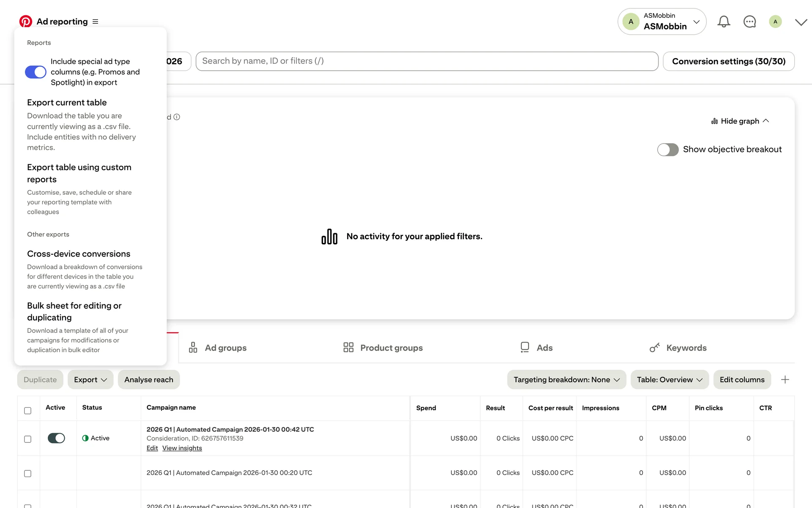Check the select-all campaigns checkbox
Image resolution: width=812 pixels, height=508 pixels.
[27, 411]
